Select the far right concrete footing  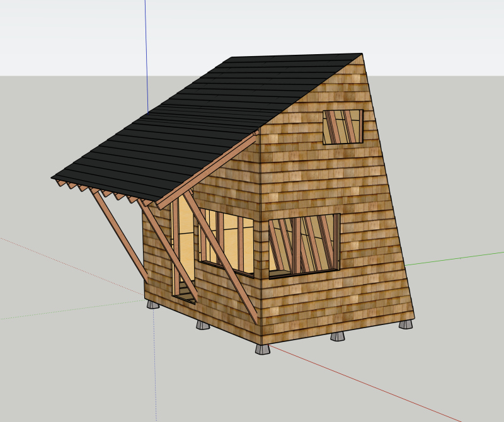[x=406, y=324]
